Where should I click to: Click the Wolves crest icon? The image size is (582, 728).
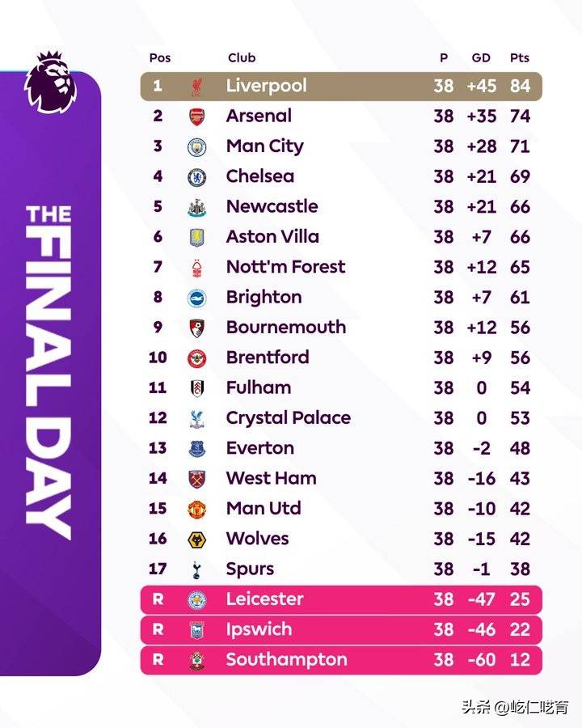tap(196, 540)
